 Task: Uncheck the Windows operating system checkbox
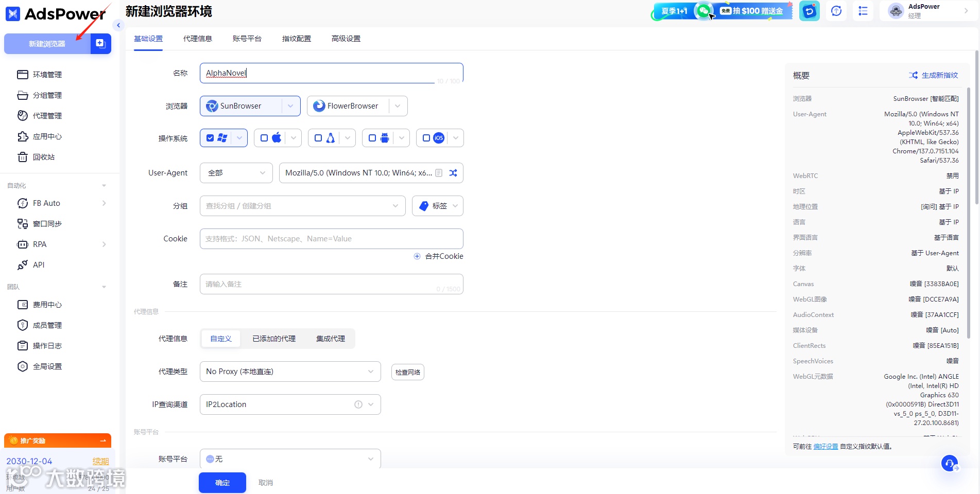[210, 138]
